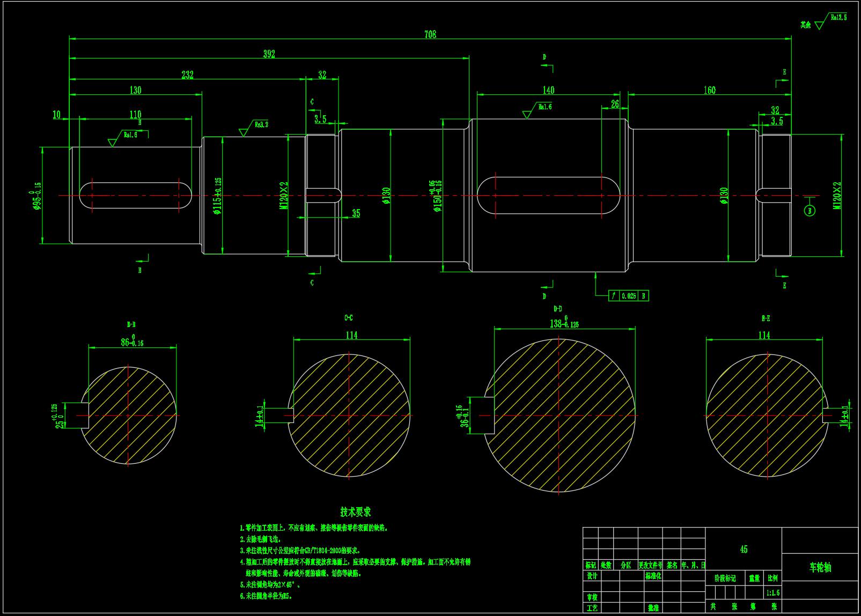Click the 技术要求 heading text
Screen dimensions: 861x616
pyautogui.click(x=355, y=512)
